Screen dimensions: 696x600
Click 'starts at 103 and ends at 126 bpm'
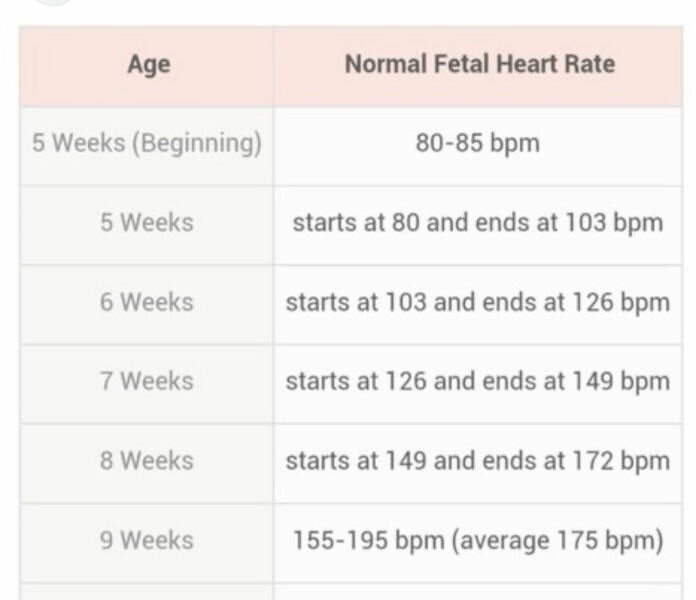tap(478, 302)
